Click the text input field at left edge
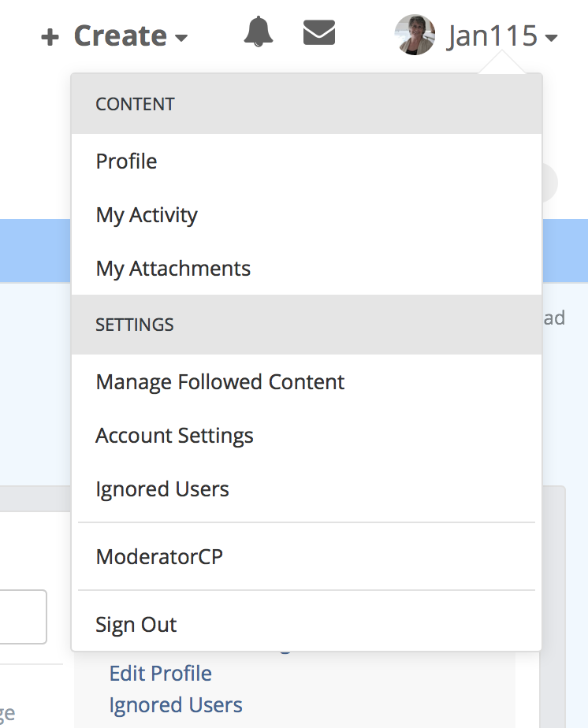This screenshot has height=728, width=588. tap(22, 616)
